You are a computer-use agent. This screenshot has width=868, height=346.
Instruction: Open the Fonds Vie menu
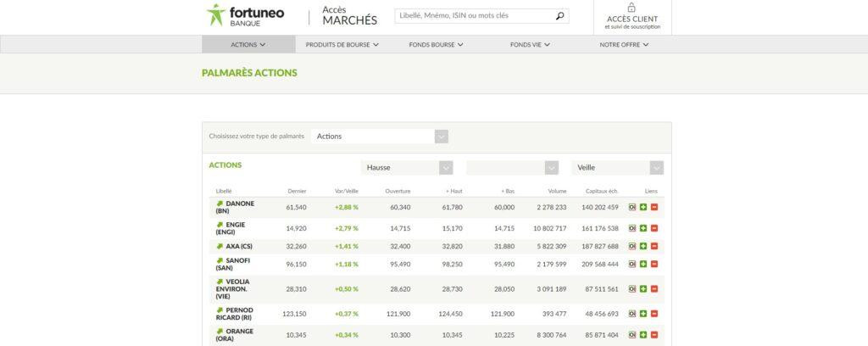tap(531, 45)
